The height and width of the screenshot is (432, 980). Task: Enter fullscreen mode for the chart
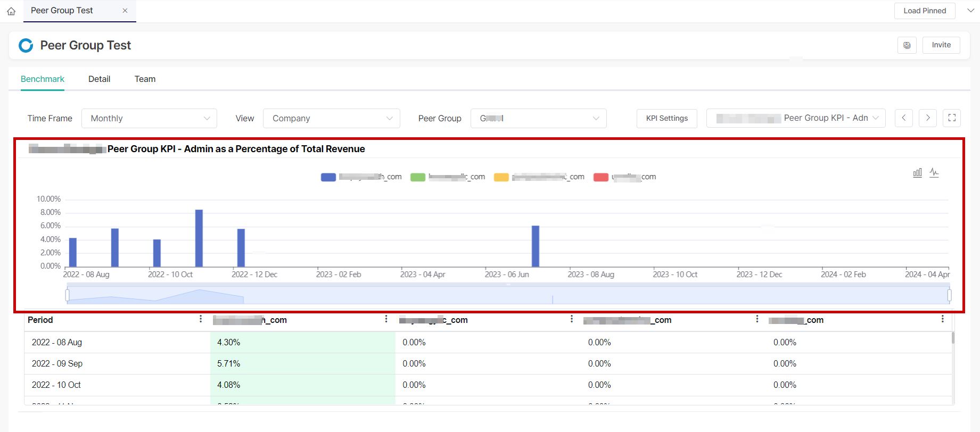[952, 118]
